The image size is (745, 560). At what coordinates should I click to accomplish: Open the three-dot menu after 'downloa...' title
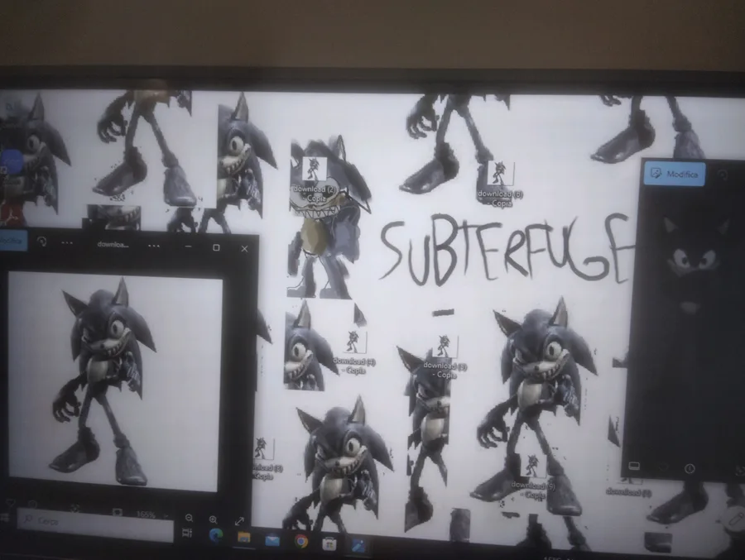(153, 246)
